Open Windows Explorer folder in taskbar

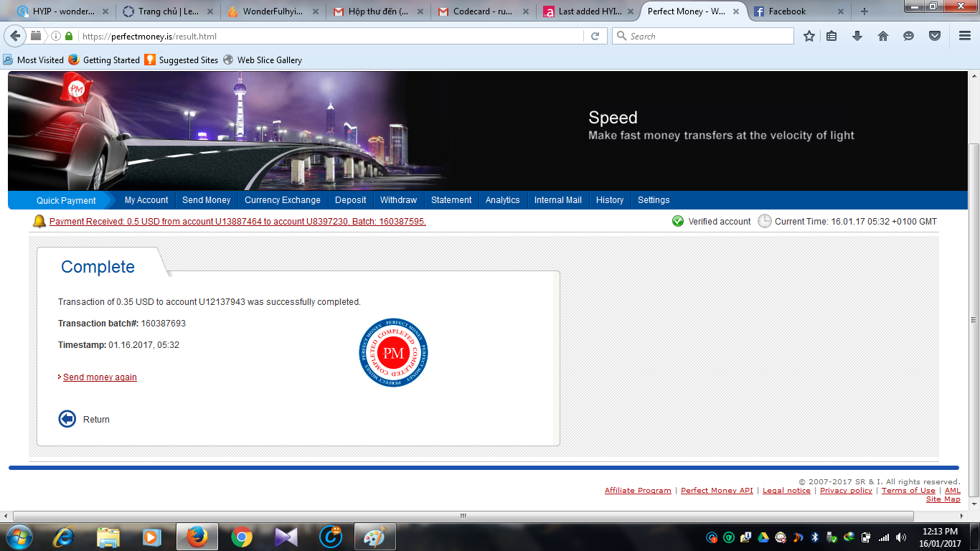pos(108,537)
